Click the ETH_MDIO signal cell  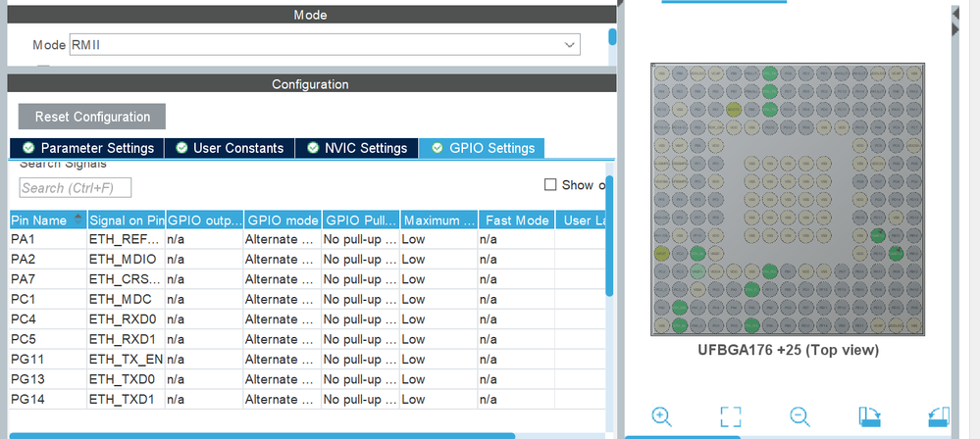(x=127, y=259)
